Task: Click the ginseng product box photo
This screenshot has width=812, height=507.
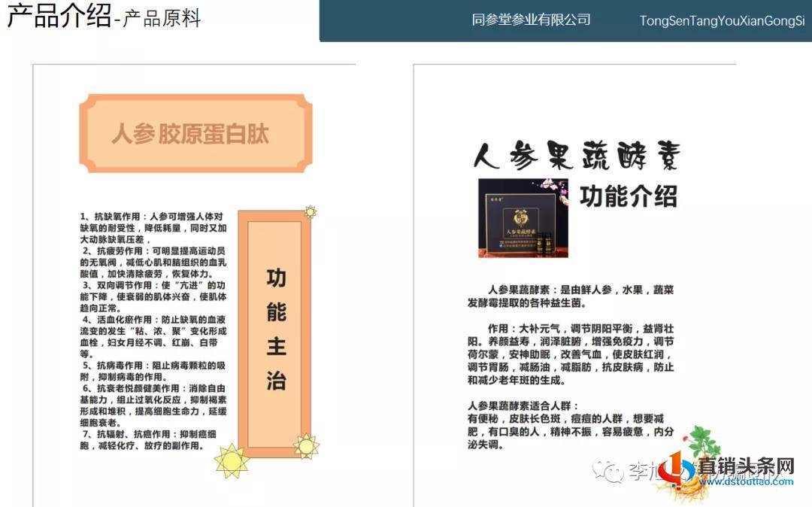Action: pos(523,218)
